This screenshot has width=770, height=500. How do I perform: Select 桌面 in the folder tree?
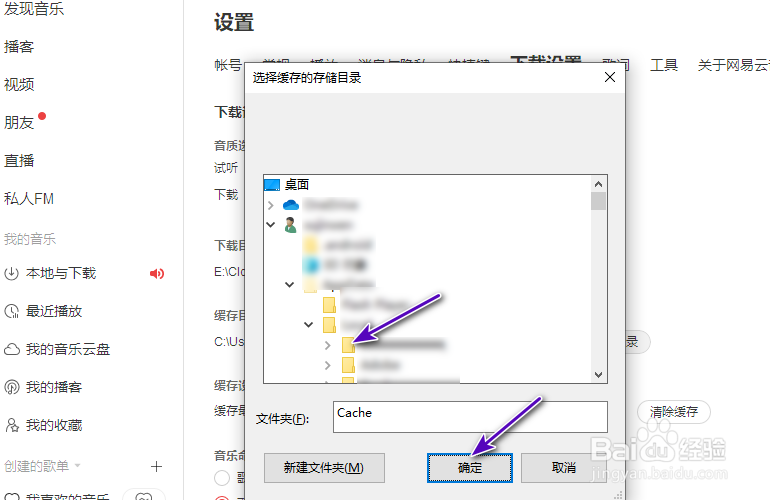(297, 185)
